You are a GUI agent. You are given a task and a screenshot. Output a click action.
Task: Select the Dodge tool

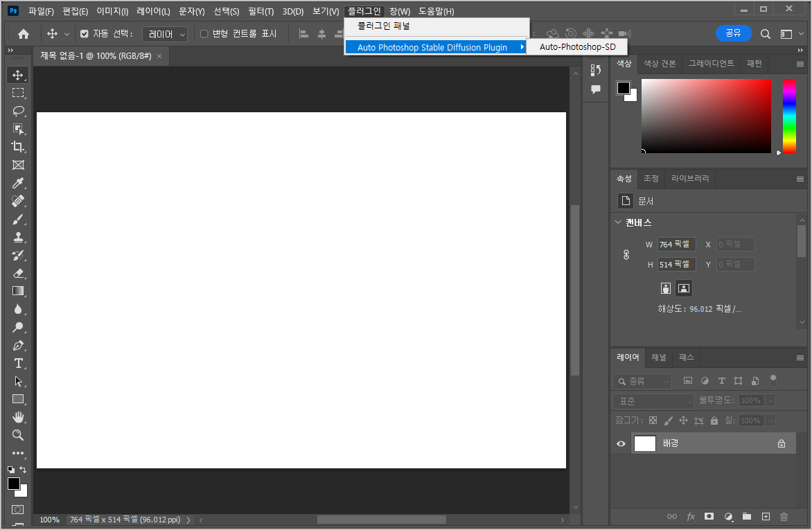coord(18,328)
